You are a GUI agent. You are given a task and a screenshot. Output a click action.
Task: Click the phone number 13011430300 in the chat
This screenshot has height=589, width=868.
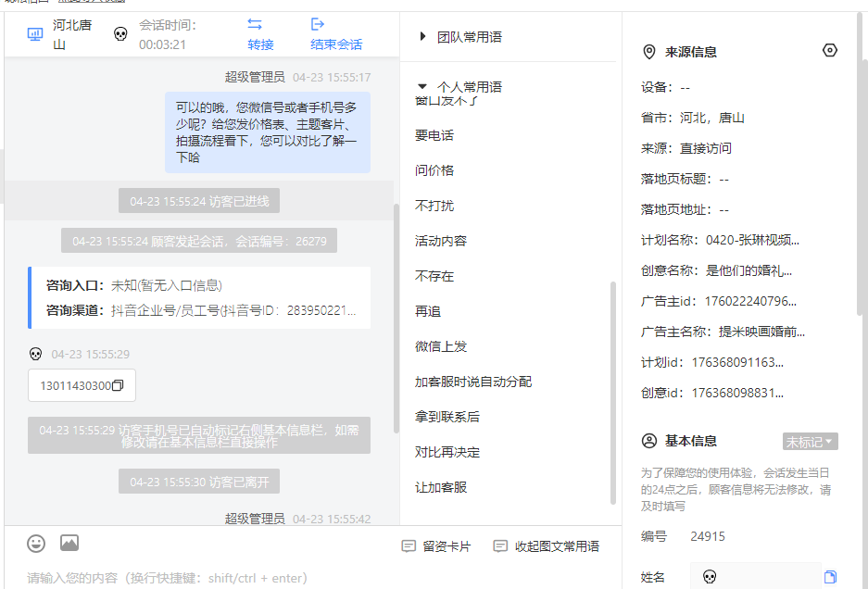pyautogui.click(x=75, y=386)
